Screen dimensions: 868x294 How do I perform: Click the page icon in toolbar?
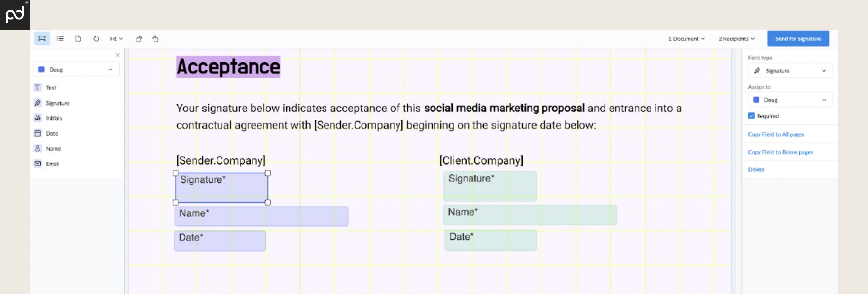(x=78, y=38)
